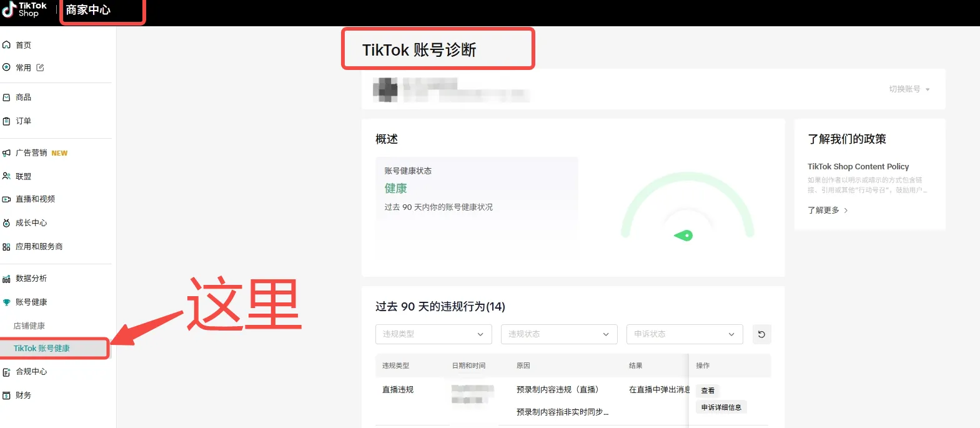Open the 商家中心 header label
This screenshot has width=980, height=428.
pos(88,10)
